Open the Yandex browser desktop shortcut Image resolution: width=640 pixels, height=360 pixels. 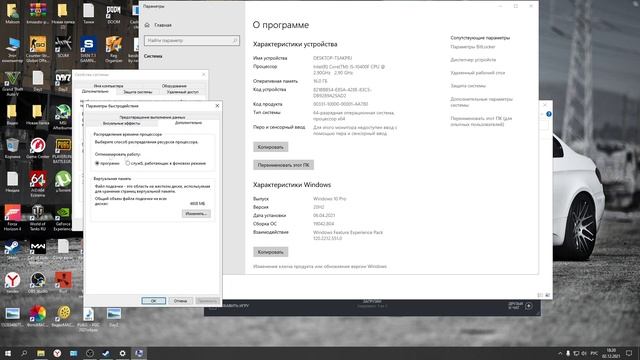12,282
